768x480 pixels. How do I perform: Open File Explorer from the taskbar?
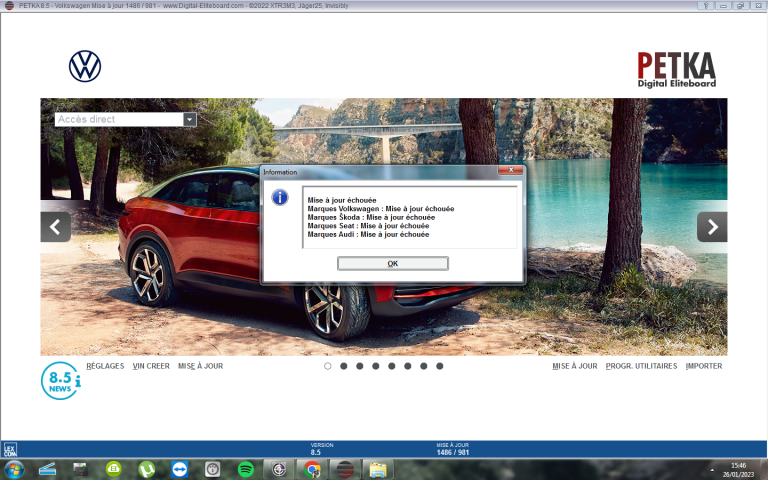pos(378,469)
